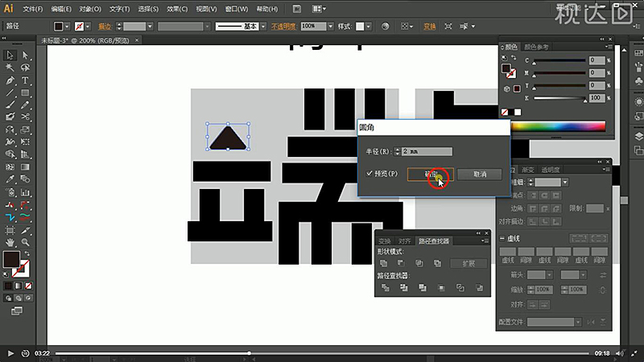Switch to 透明度 tab in stroke panel
Image resolution: width=644 pixels, height=362 pixels.
551,170
